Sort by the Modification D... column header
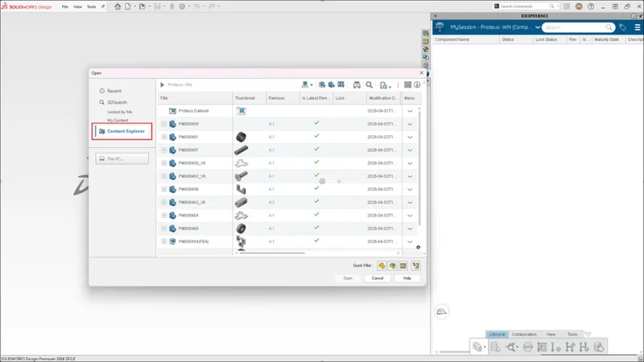 pos(384,98)
